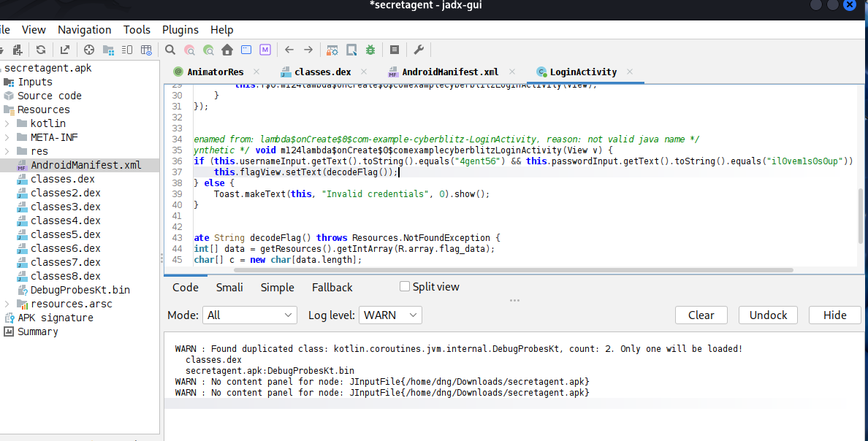Open the log viewer icon
The width and height of the screenshot is (868, 441).
pos(394,50)
